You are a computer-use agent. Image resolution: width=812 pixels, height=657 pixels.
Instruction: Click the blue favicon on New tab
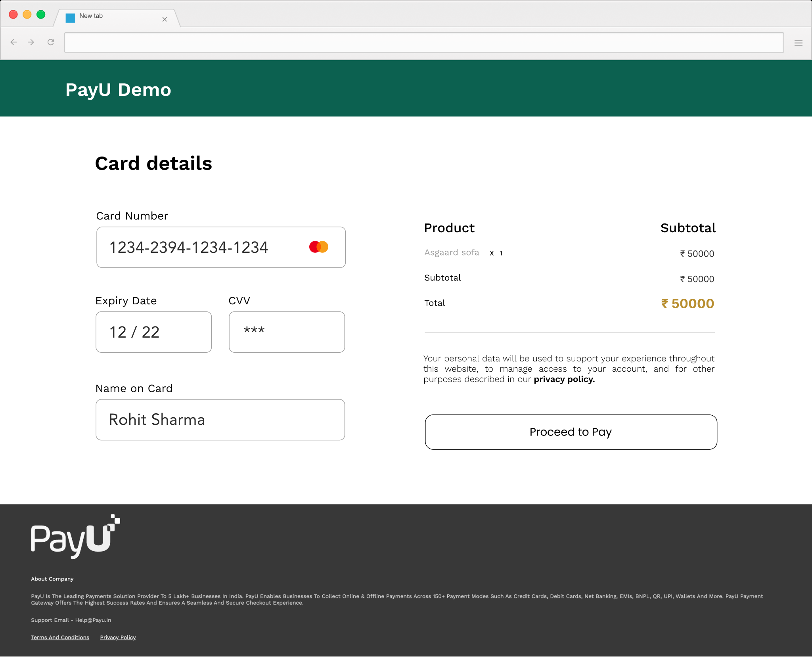70,18
